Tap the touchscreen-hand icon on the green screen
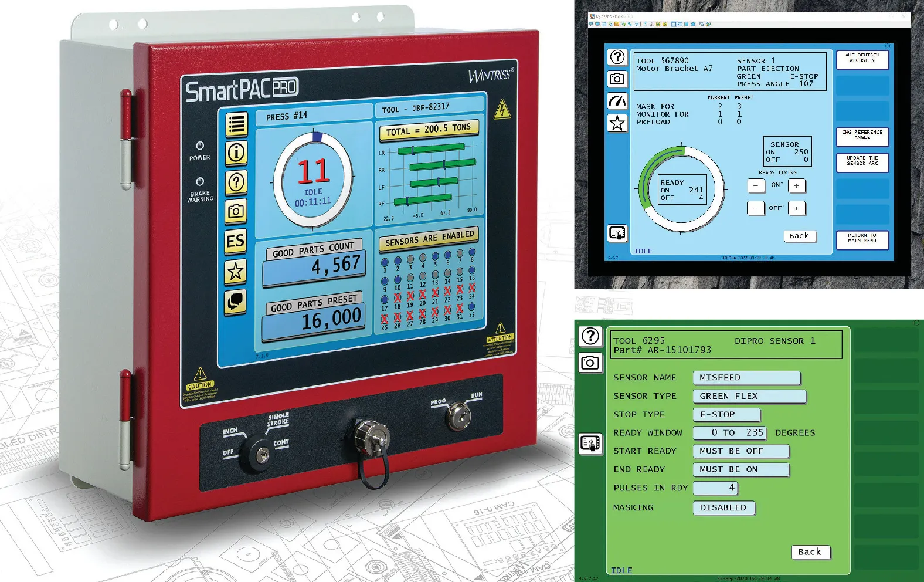The width and height of the screenshot is (924, 582). click(x=590, y=444)
